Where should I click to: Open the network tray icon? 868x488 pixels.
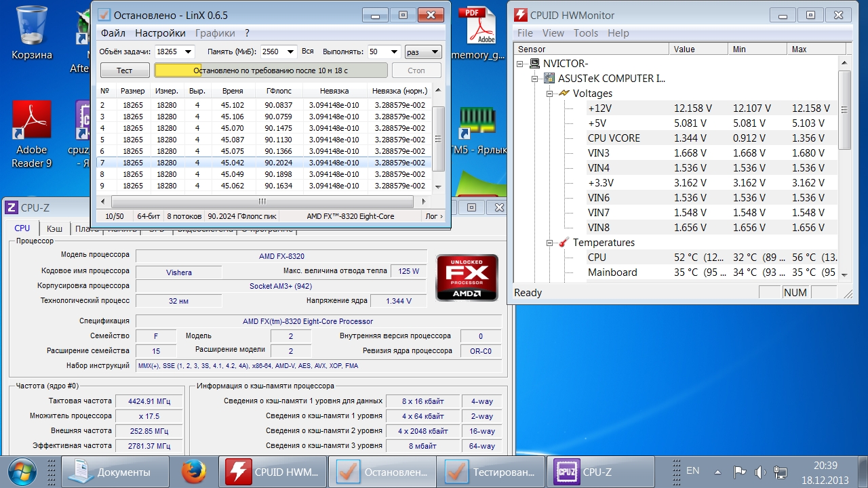781,472
